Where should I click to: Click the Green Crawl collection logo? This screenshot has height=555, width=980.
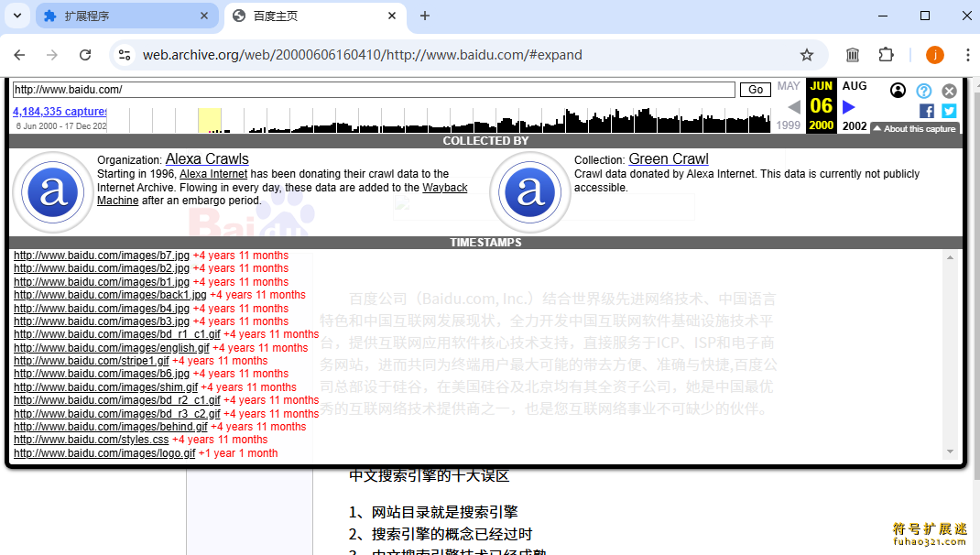coord(530,192)
